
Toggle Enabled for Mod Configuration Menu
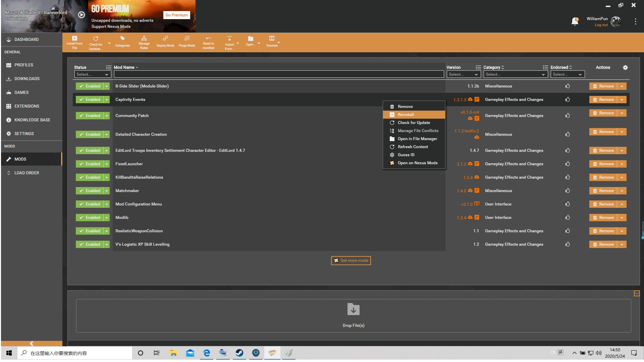point(90,204)
